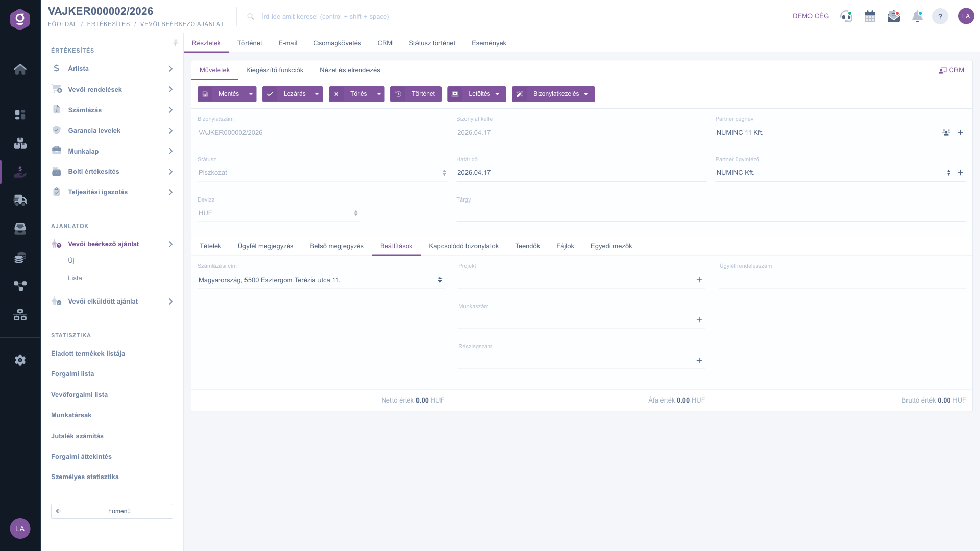Switch to Kiegészítő funkciók tab
Screen dimensions: 980x551
click(275, 70)
